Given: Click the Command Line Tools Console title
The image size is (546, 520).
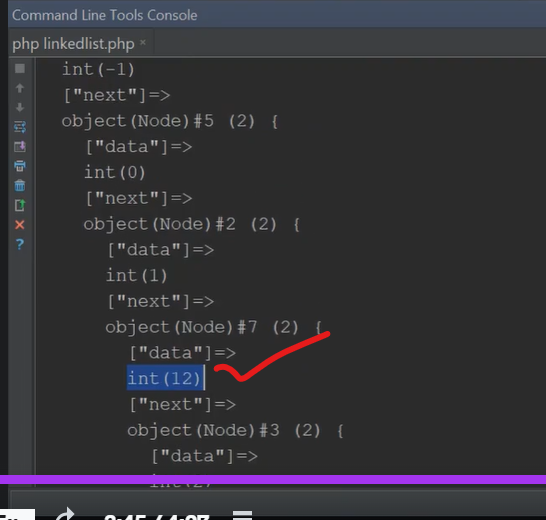Looking at the screenshot, I should pos(104,15).
